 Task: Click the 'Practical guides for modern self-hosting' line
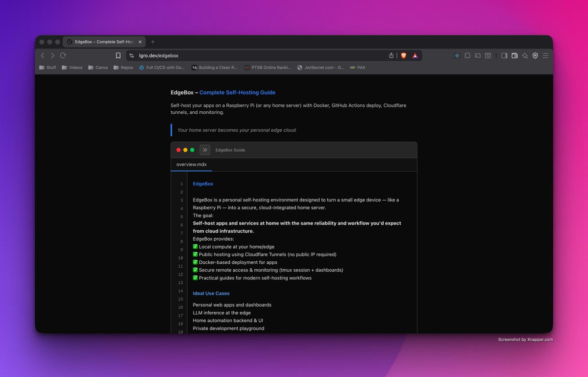[x=252, y=278]
